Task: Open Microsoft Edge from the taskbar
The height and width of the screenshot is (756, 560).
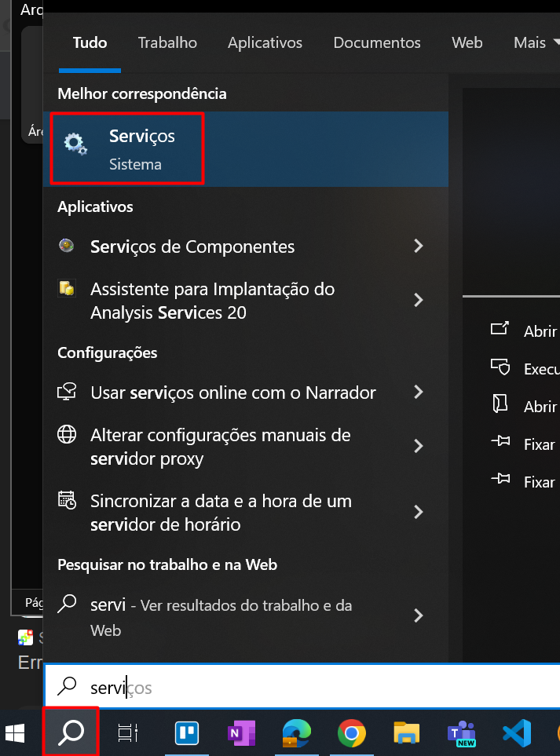Action: click(x=295, y=733)
